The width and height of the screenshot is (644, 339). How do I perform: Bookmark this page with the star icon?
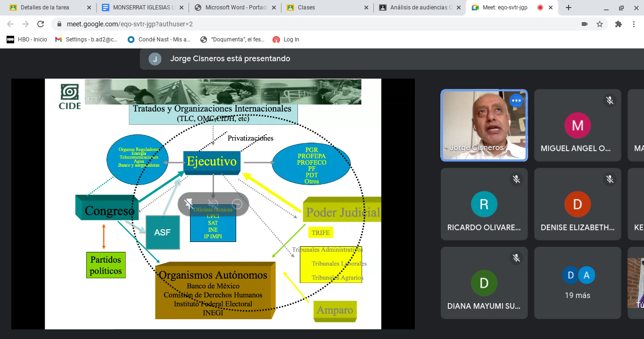[x=600, y=24]
